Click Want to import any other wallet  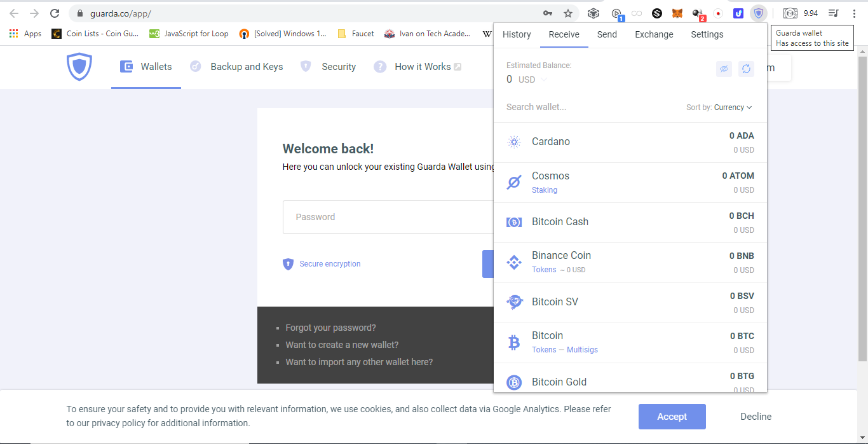click(359, 362)
